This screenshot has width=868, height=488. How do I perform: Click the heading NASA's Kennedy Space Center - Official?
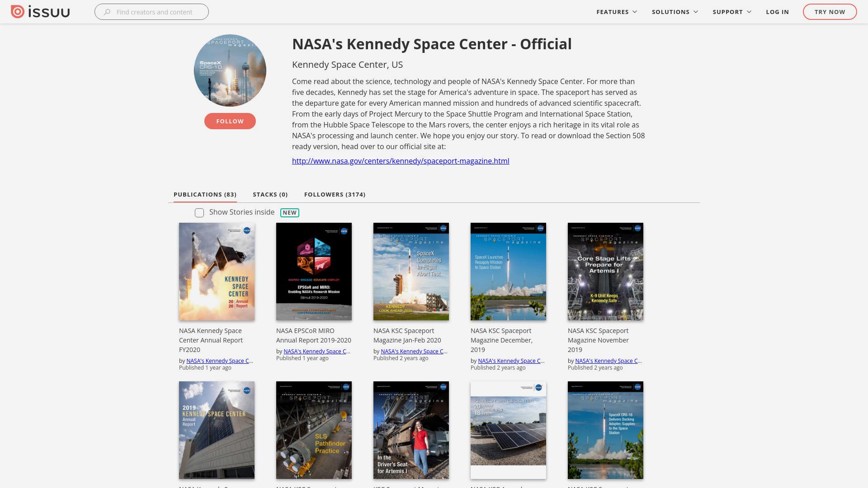(x=432, y=44)
